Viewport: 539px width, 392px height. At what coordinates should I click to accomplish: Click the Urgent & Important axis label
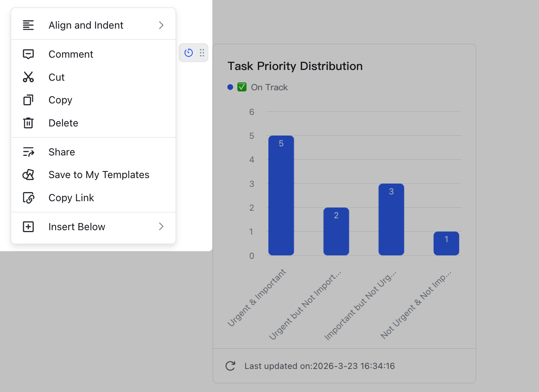(257, 297)
